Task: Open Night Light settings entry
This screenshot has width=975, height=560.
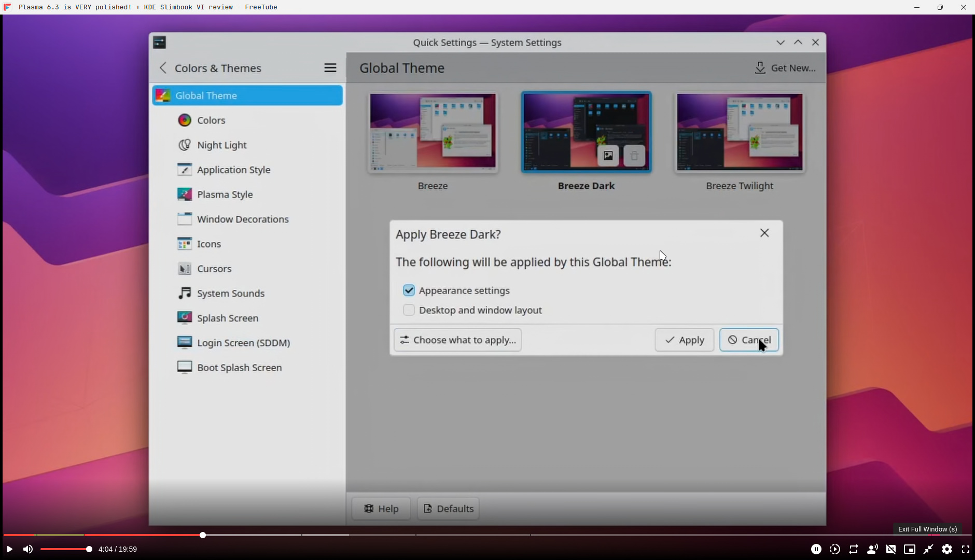Action: [247, 145]
